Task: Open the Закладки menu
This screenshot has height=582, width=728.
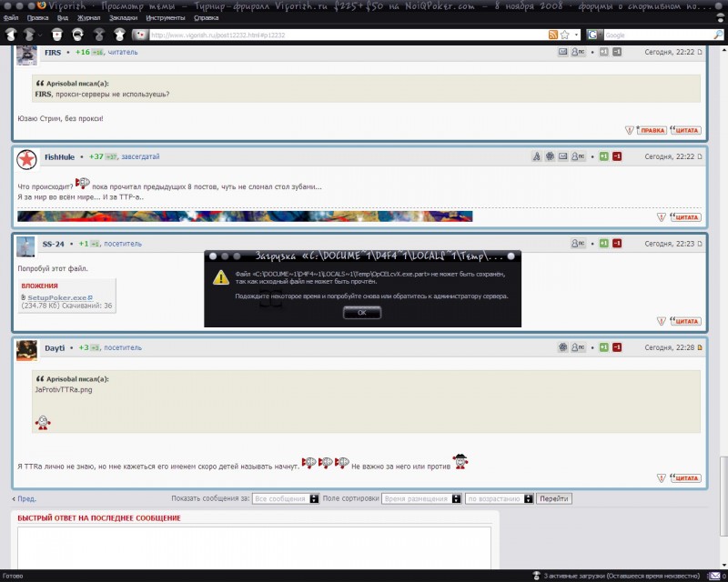Action: point(123,17)
